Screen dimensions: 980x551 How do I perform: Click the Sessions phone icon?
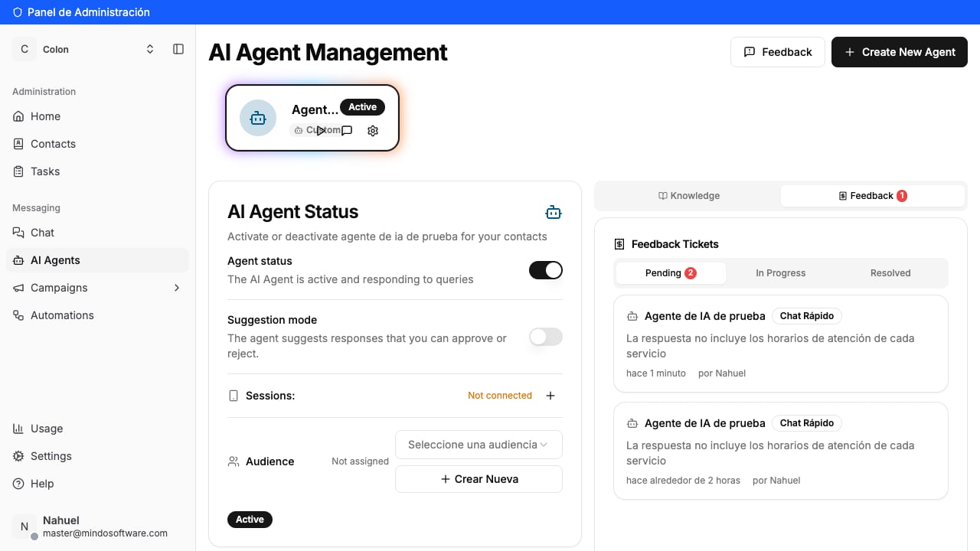point(234,396)
